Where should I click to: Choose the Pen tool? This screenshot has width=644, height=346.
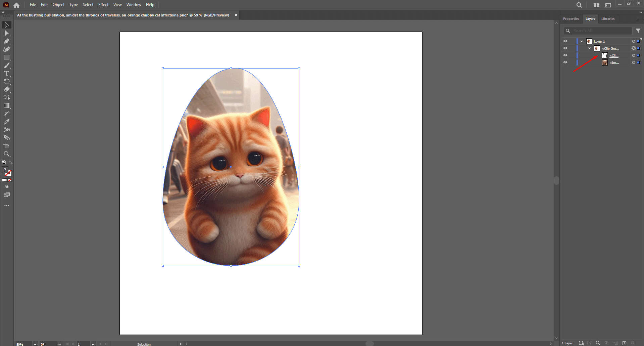(x=7, y=41)
